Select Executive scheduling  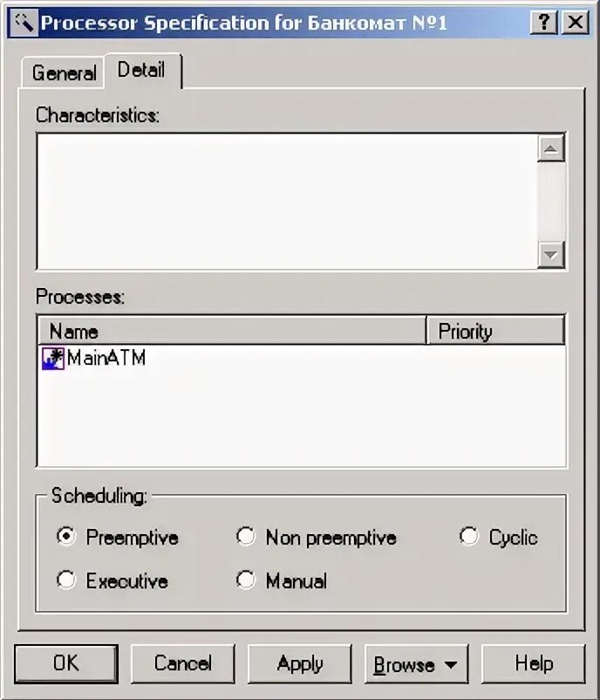(x=66, y=580)
